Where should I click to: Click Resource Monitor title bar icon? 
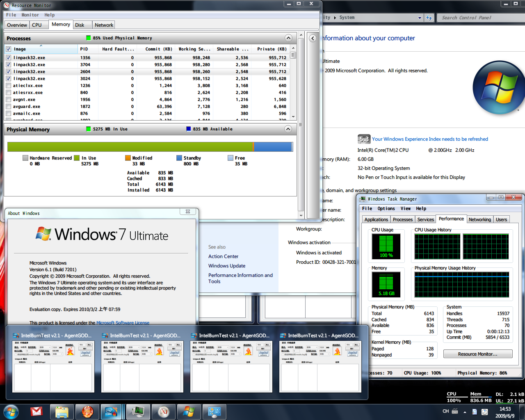[x=7, y=5]
